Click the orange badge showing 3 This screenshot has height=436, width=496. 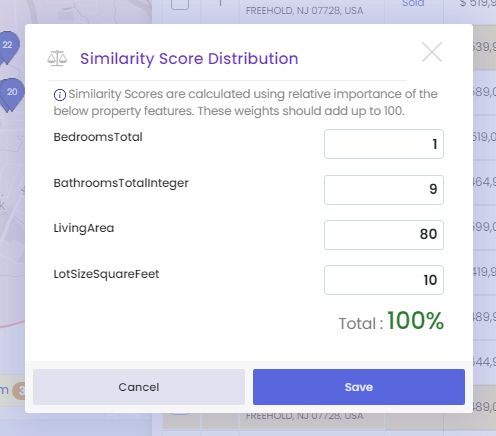(x=19, y=391)
